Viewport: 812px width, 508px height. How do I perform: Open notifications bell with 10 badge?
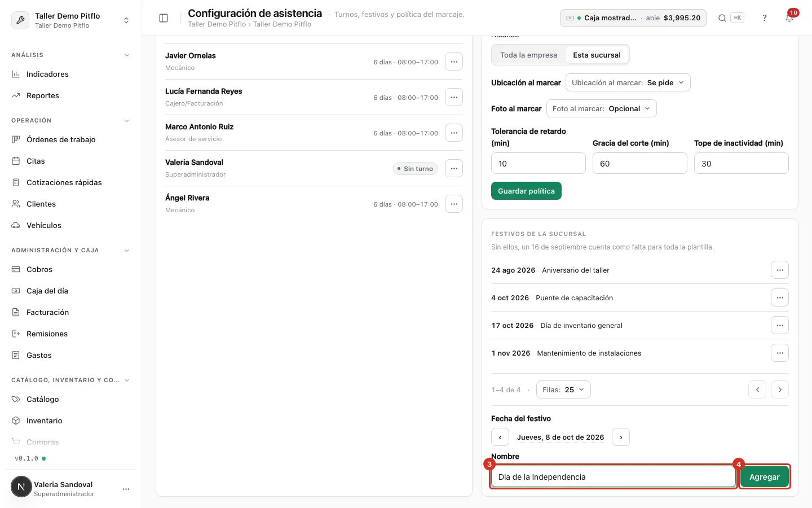click(x=789, y=18)
